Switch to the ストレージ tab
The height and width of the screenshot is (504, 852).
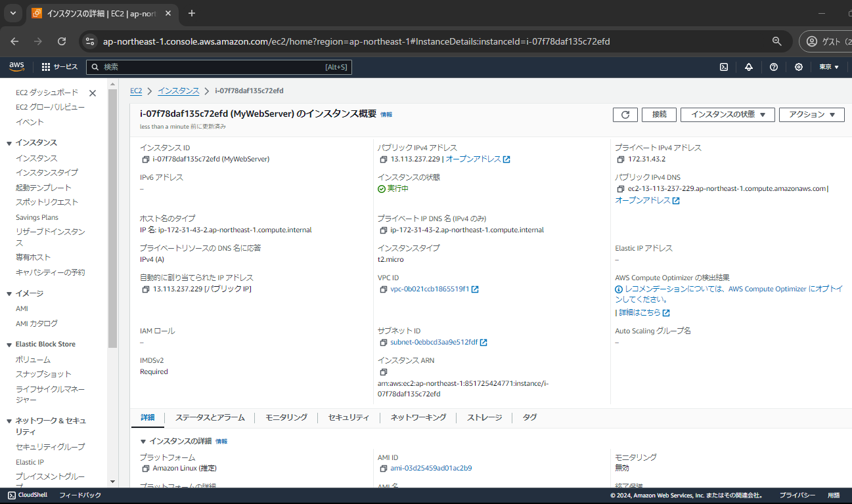485,417
